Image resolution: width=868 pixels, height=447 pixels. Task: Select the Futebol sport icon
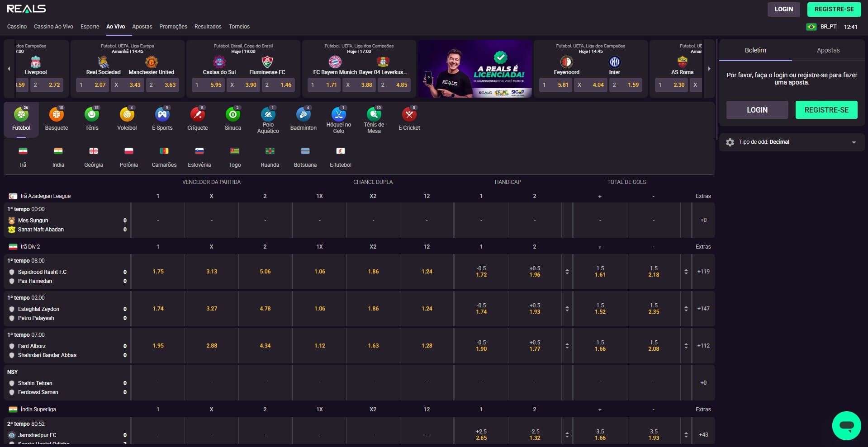[x=21, y=119]
